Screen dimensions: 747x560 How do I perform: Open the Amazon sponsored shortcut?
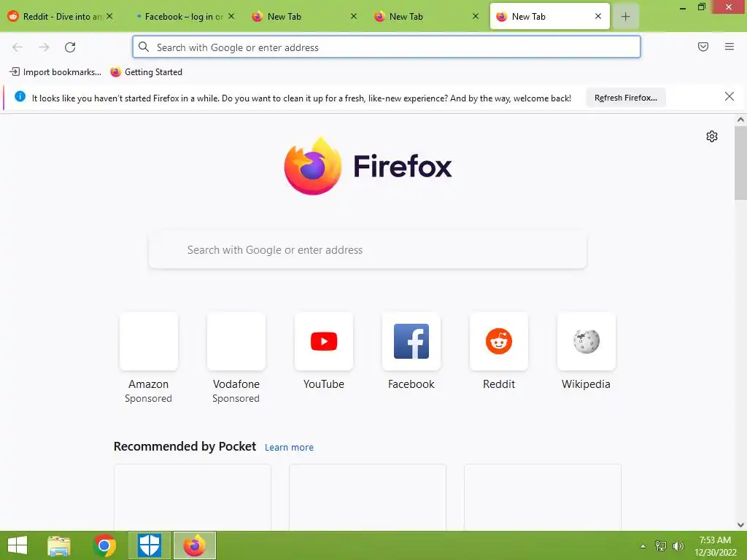pyautogui.click(x=149, y=341)
